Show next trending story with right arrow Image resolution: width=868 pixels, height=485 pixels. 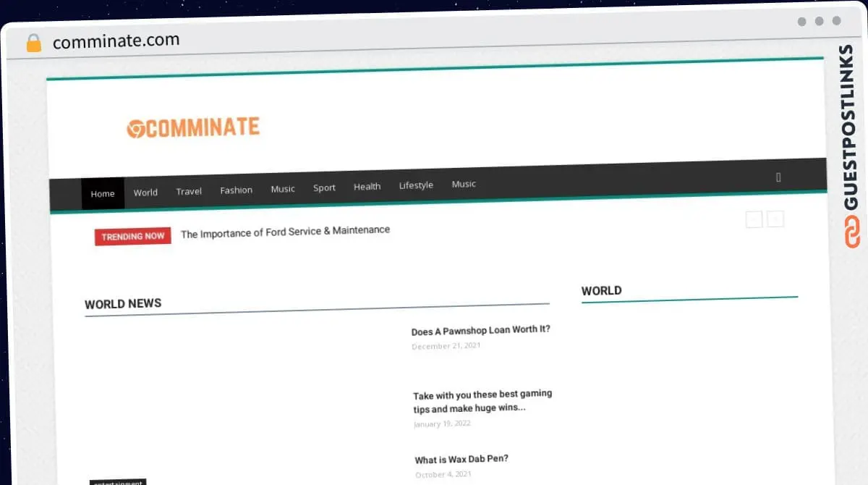775,219
